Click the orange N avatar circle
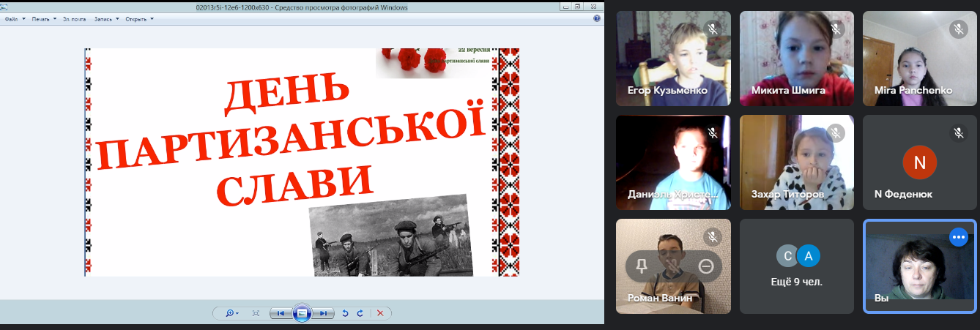 tap(920, 162)
